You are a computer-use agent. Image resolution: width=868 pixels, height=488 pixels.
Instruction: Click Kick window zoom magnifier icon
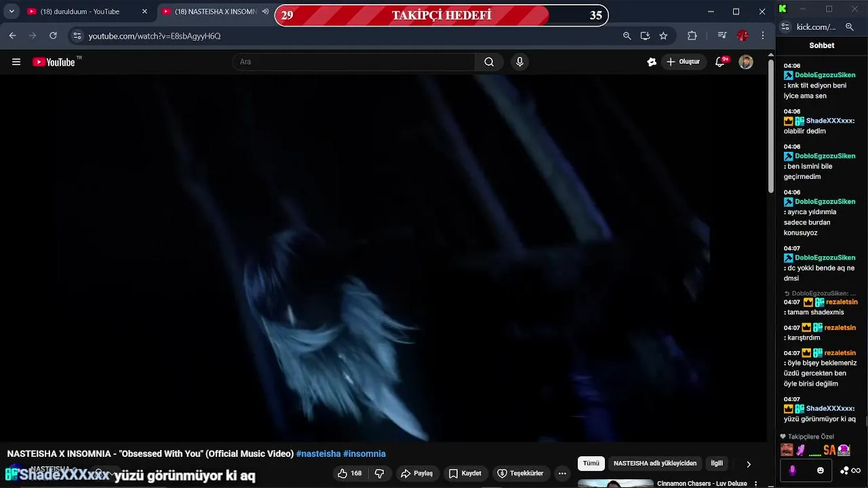point(850,27)
